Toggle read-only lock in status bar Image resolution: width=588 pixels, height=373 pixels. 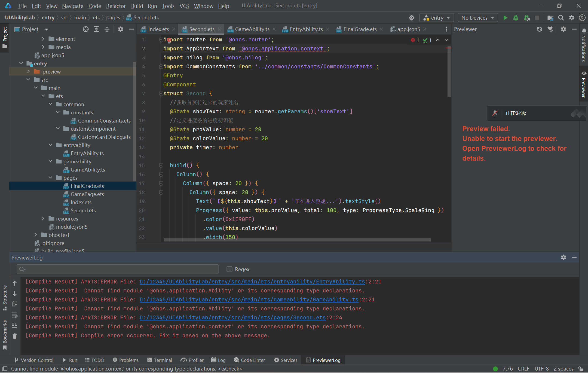[581, 369]
